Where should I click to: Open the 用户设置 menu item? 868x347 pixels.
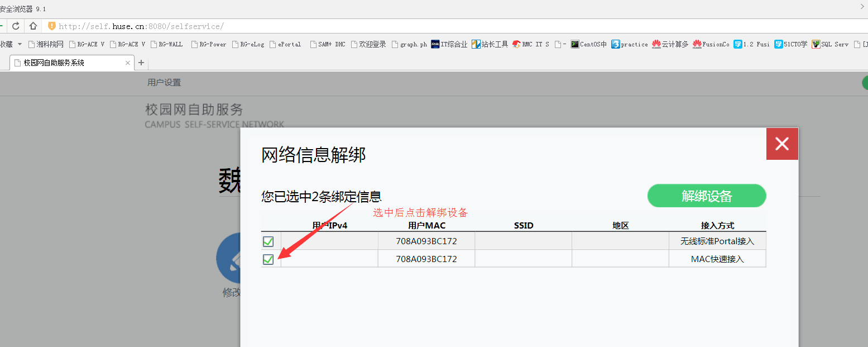point(164,83)
